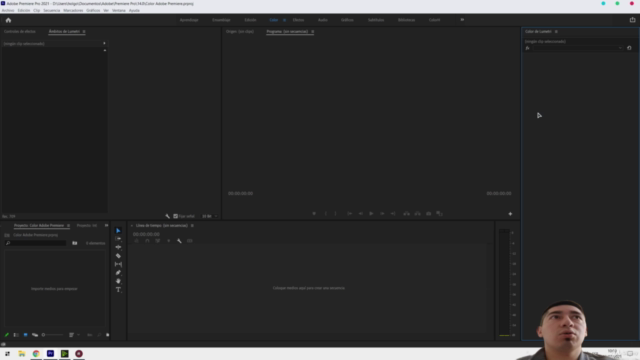
Task: Switch to Controles de efectos tab
Action: click(x=20, y=31)
